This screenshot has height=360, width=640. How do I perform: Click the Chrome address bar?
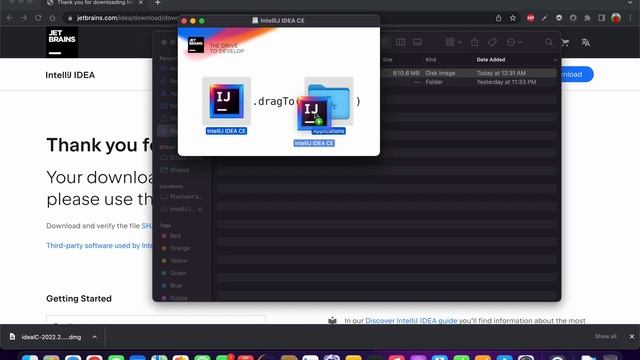click(127, 18)
